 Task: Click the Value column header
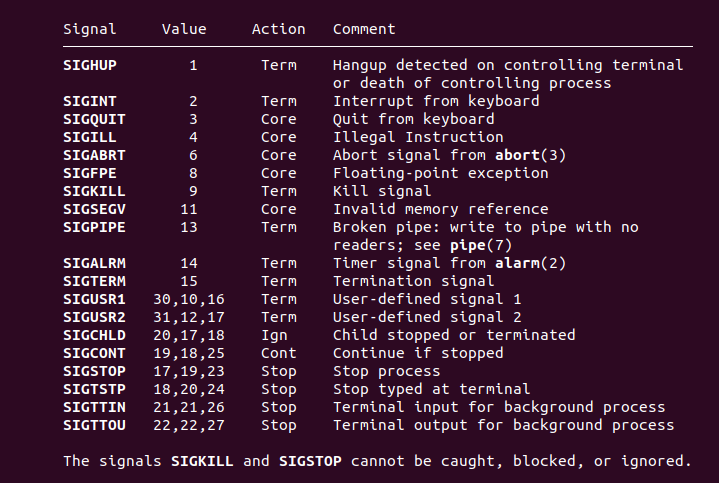(184, 29)
